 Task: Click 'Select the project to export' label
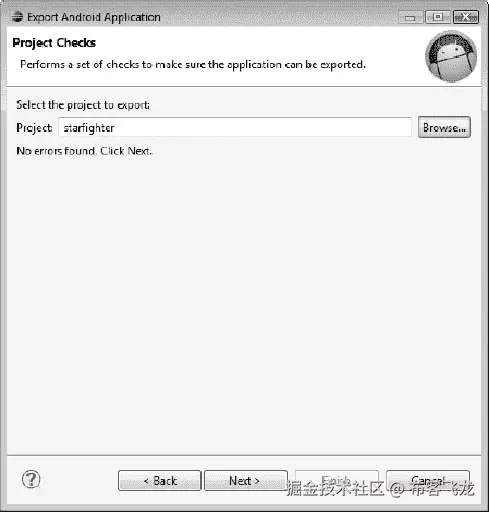pos(83,105)
